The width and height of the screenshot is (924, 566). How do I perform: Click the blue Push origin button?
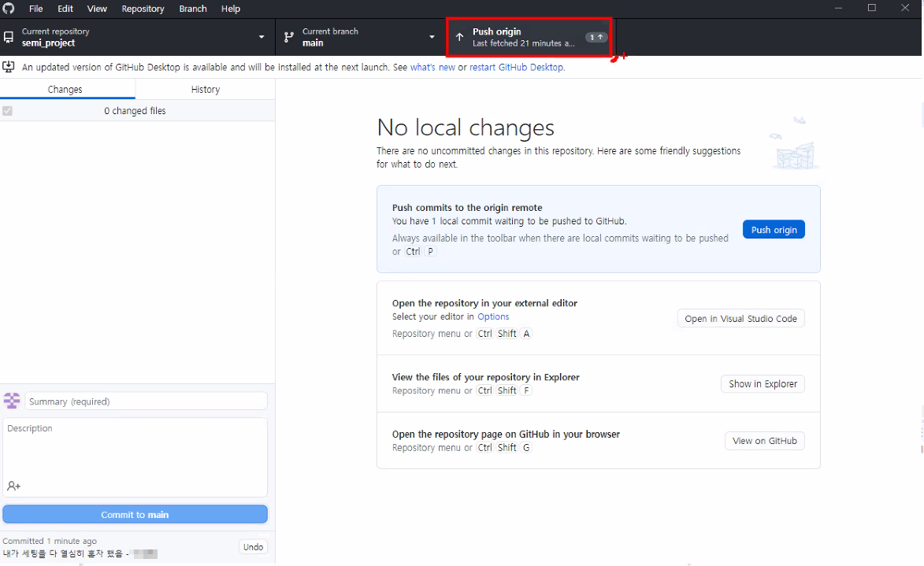click(774, 230)
